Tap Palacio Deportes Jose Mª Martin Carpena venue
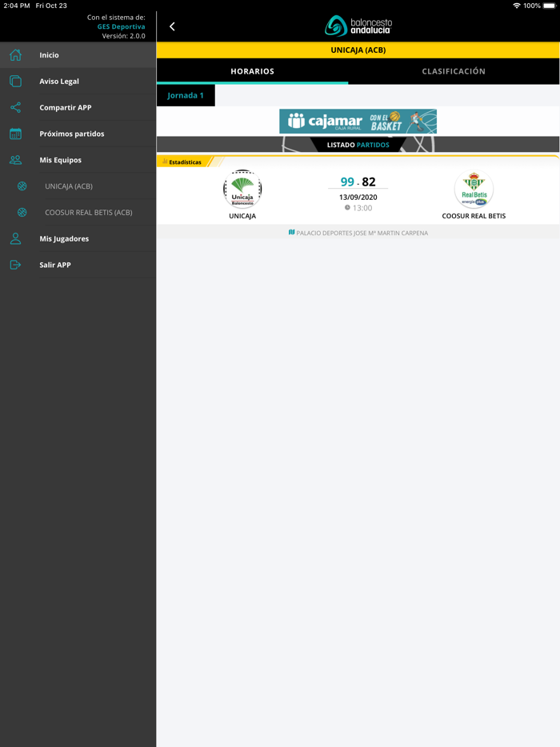Image resolution: width=560 pixels, height=747 pixels. (x=362, y=233)
